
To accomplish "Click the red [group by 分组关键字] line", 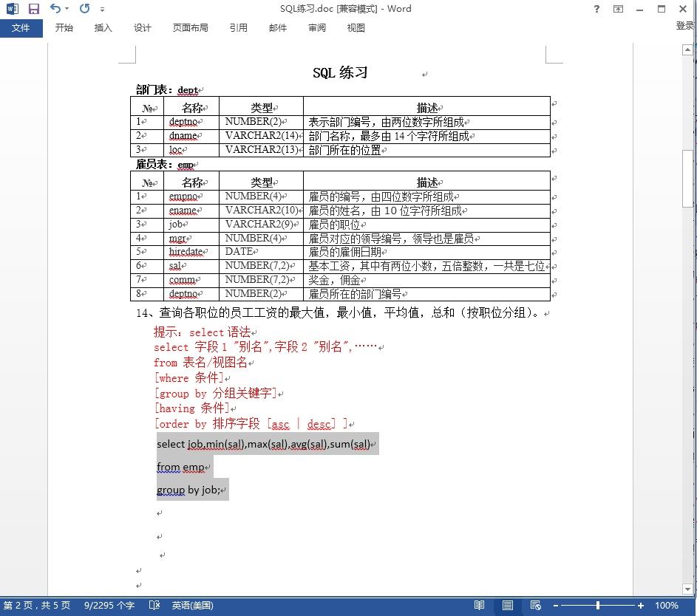I will pos(215,394).
